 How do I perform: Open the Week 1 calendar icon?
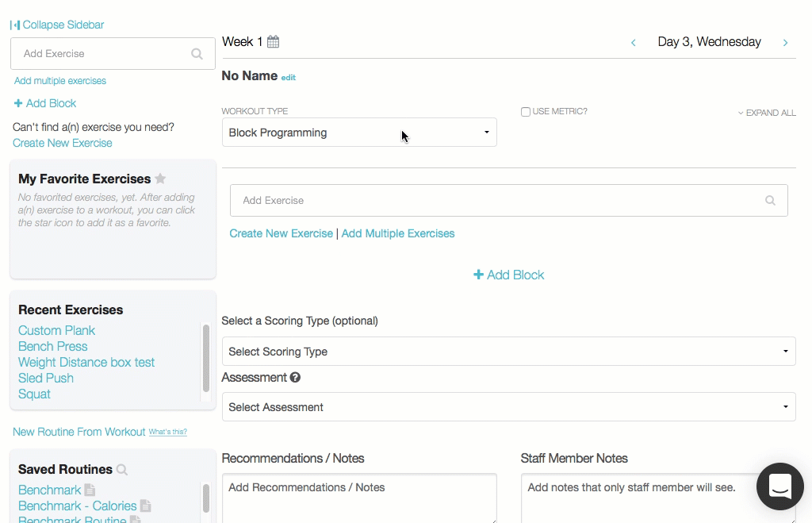click(x=273, y=42)
